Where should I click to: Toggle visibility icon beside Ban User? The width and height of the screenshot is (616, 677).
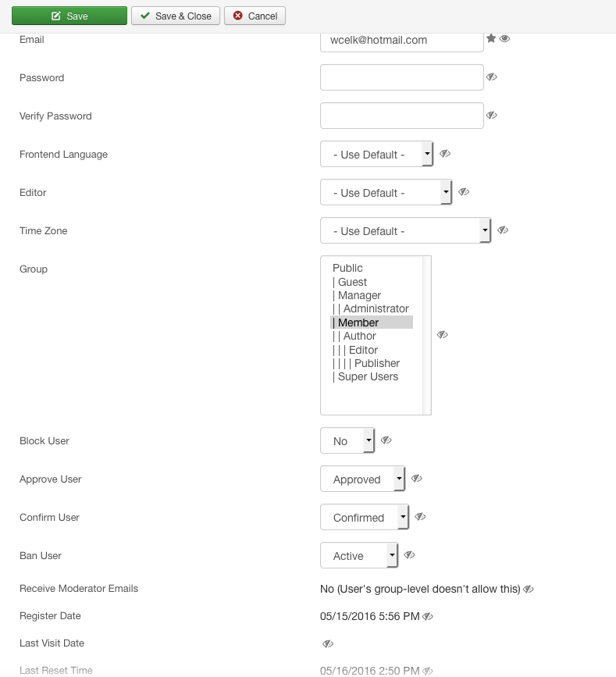409,555
